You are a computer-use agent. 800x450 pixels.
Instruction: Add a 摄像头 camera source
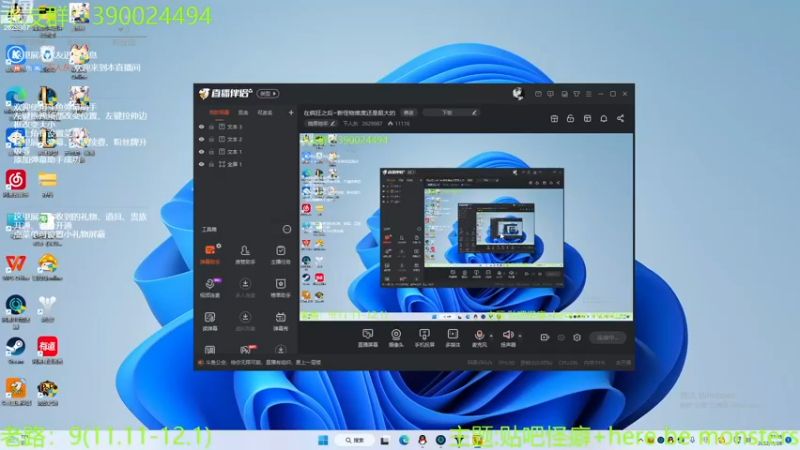[x=396, y=338]
